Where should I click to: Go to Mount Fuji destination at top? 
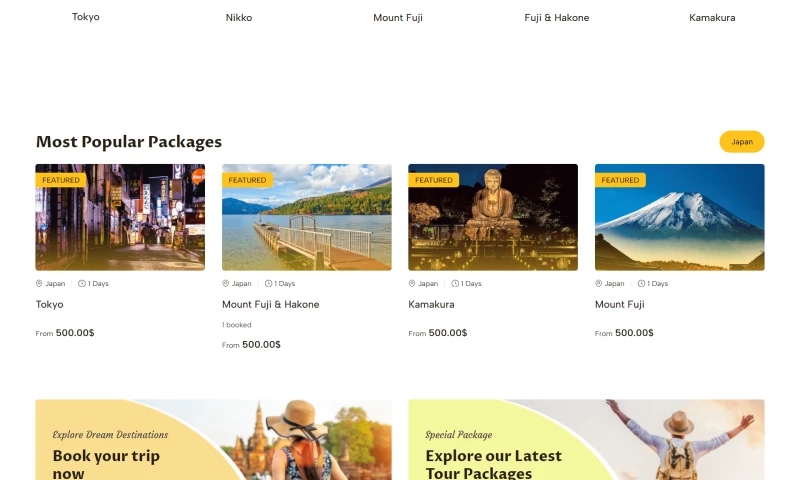pos(398,18)
